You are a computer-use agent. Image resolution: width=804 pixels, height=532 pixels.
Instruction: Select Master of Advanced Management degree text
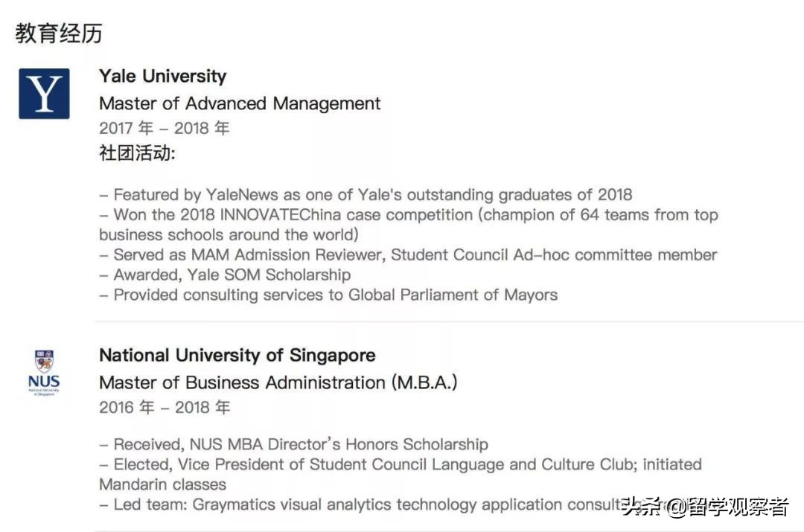[x=240, y=103]
